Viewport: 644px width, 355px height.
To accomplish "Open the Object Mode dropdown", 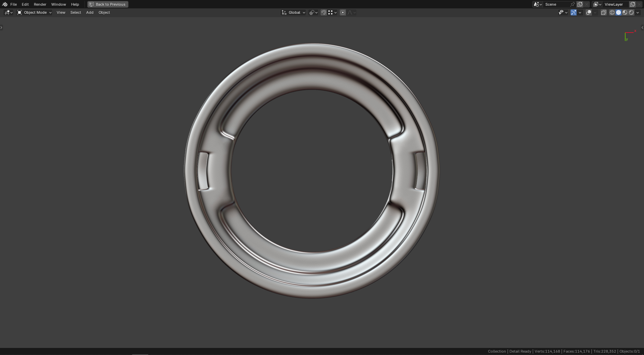I will point(35,12).
